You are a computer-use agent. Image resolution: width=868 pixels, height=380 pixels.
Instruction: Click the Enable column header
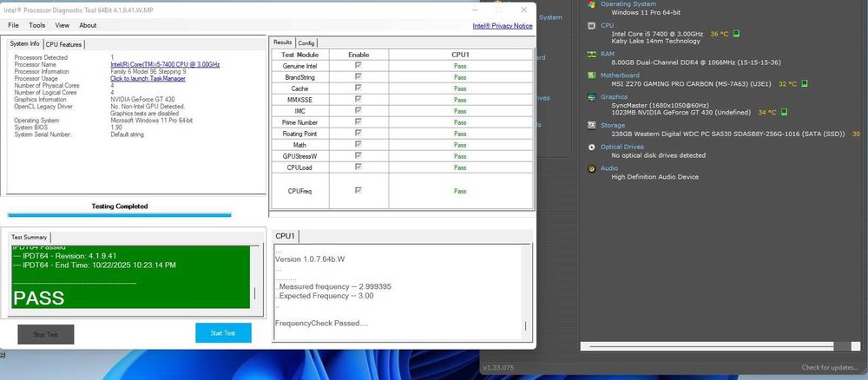358,55
